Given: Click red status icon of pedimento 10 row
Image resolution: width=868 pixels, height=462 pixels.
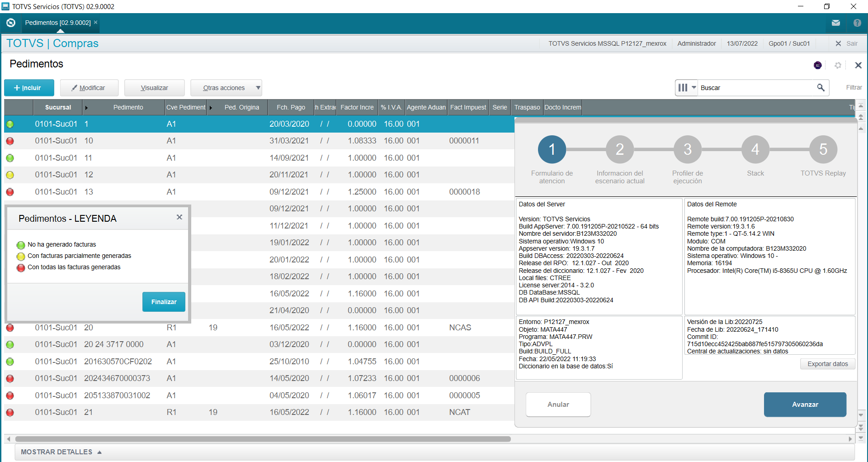Looking at the screenshot, I should pyautogui.click(x=10, y=141).
